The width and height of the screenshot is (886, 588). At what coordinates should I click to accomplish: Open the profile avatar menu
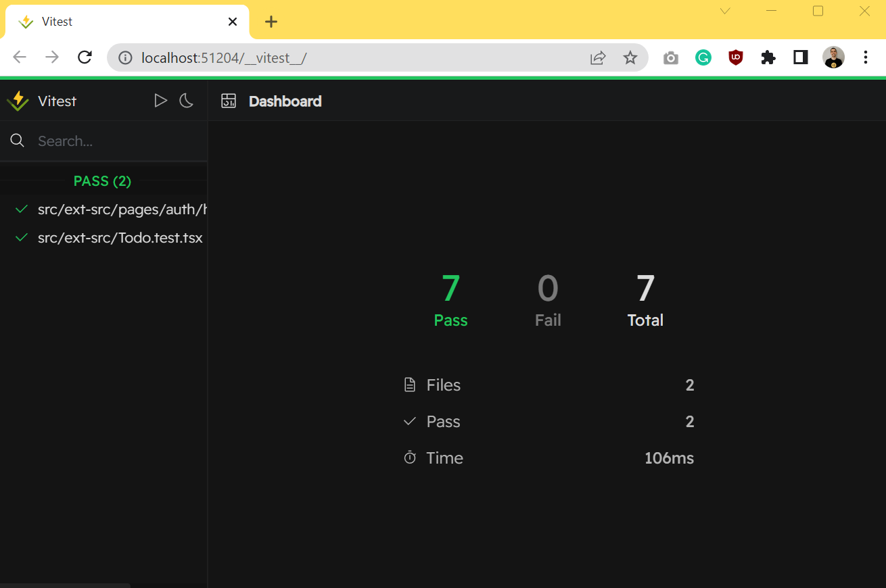[x=833, y=57]
